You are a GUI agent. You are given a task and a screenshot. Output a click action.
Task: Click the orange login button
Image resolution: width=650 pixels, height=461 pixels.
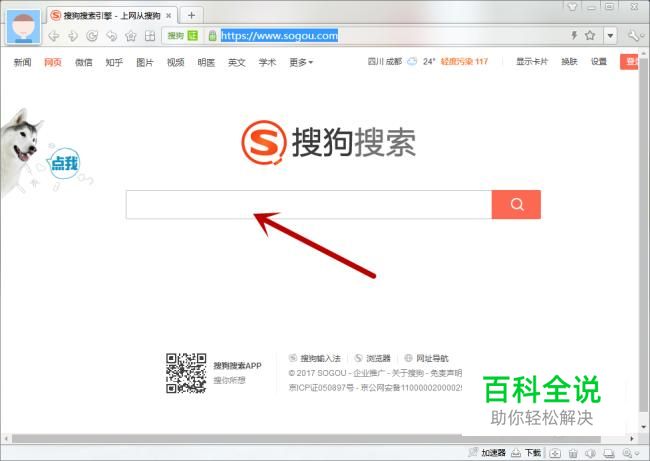click(629, 61)
